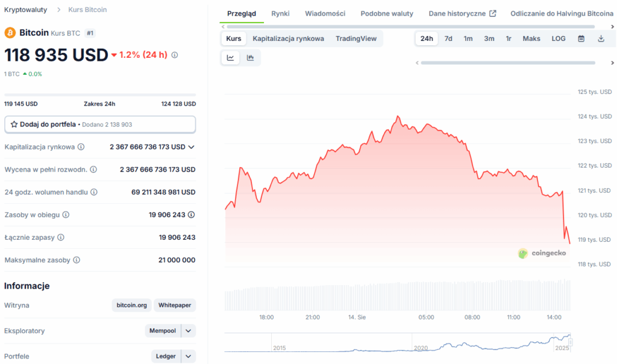Show info for Zasoby w obiegu label

(66, 215)
